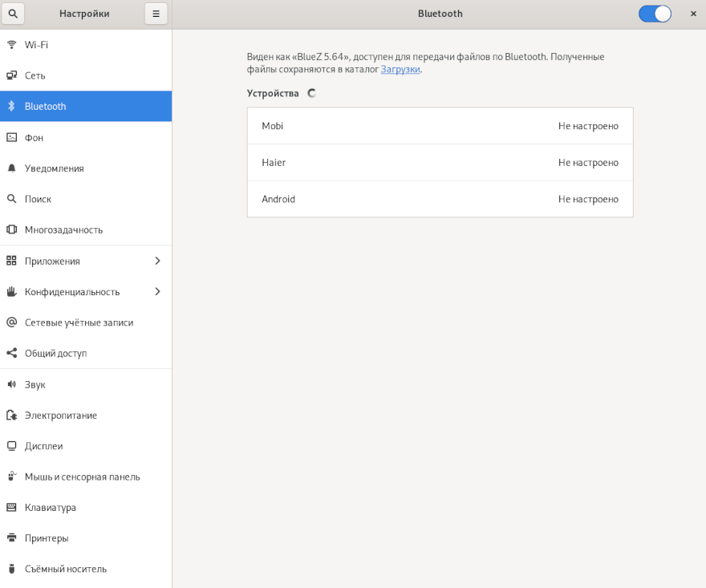Click the Клавиатура keyboard icon
Viewport: 706px width, 588px height.
pyautogui.click(x=11, y=508)
